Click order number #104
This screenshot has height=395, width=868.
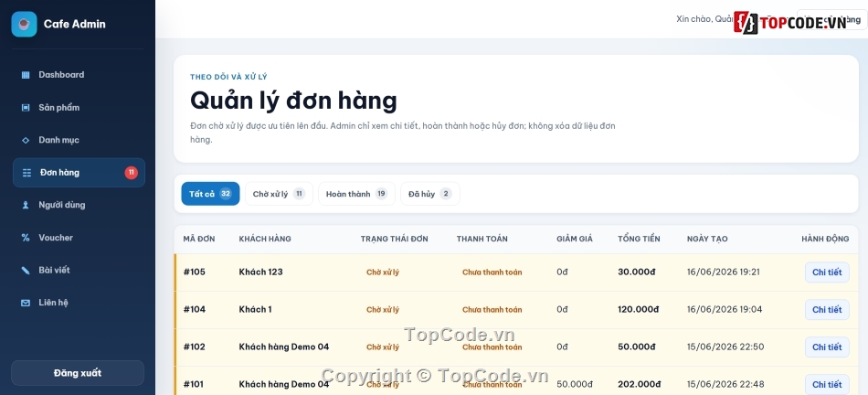(195, 310)
